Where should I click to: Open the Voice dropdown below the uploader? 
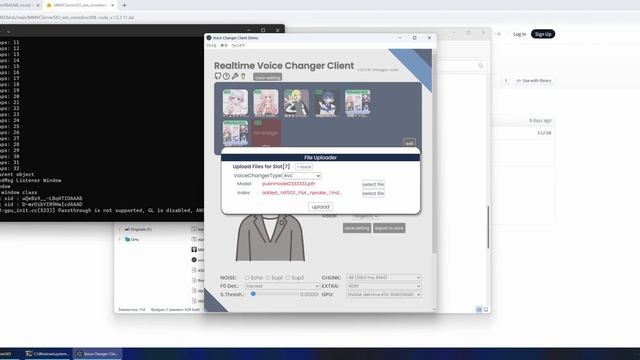tap(365, 216)
